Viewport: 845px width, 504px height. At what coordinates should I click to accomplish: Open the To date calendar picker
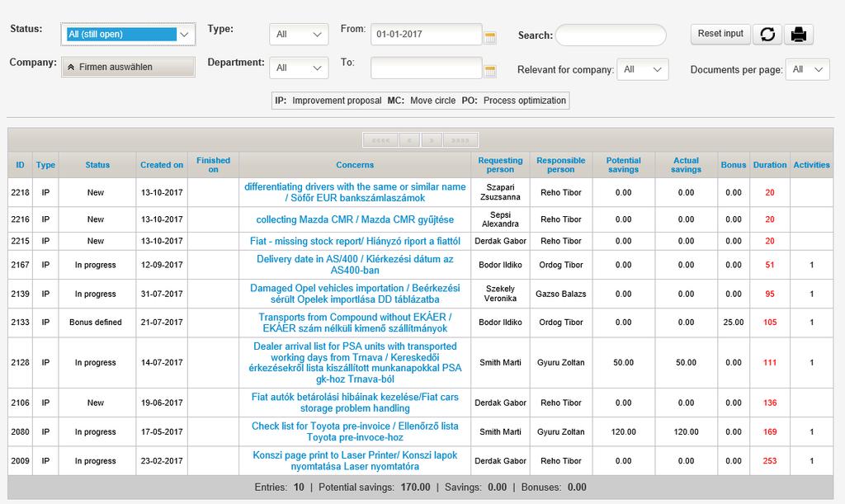(x=490, y=71)
